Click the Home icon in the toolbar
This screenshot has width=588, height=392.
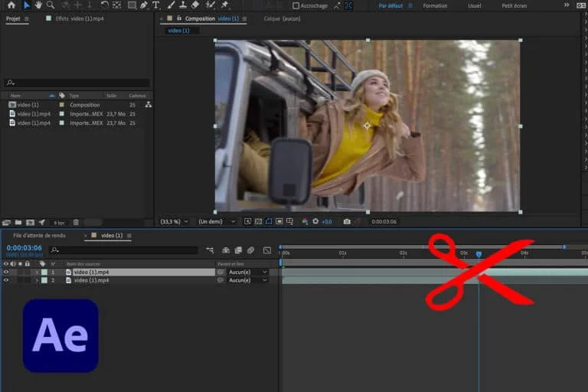pyautogui.click(x=11, y=5)
